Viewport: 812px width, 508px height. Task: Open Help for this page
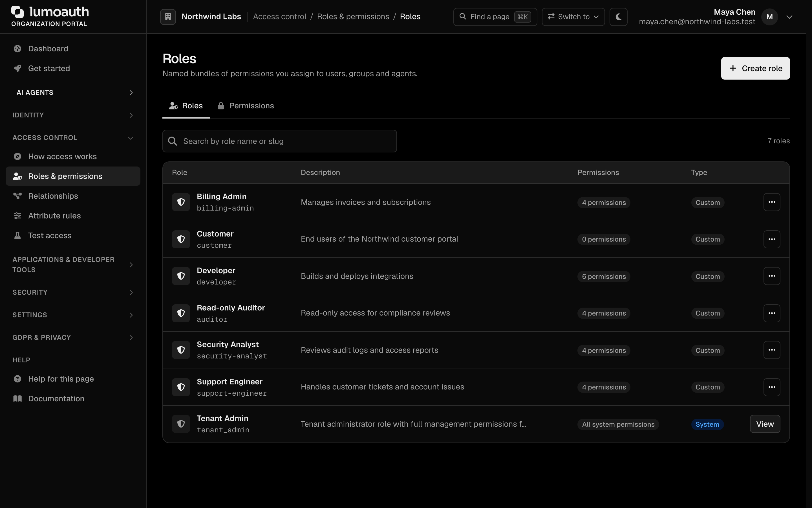point(73,379)
